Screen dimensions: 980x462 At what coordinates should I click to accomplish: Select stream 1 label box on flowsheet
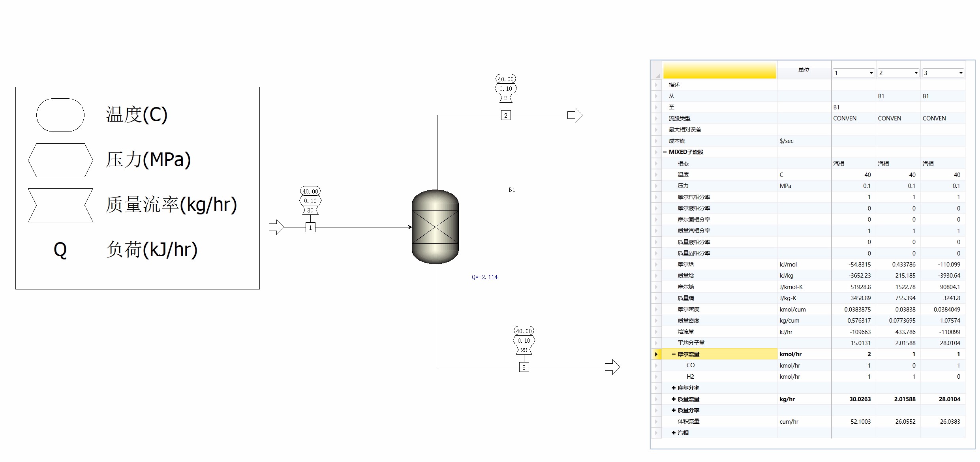[310, 227]
